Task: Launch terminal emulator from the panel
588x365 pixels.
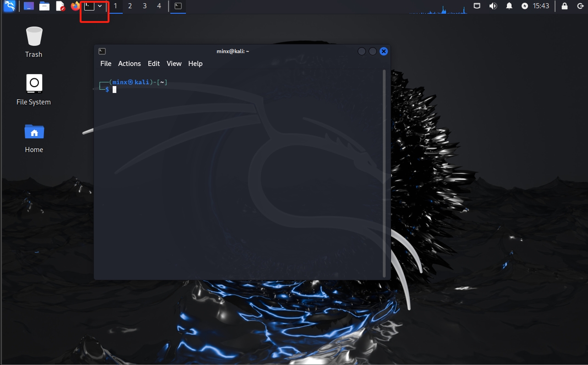Action: tap(89, 6)
